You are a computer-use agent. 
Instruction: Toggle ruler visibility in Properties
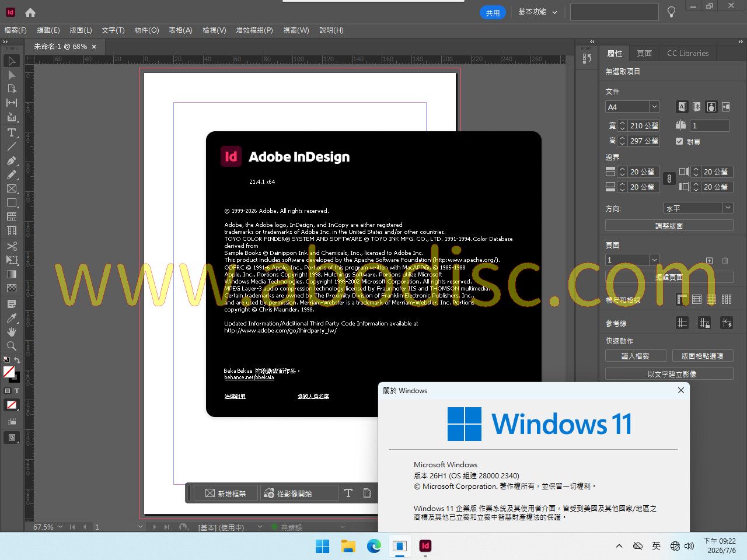click(x=682, y=299)
